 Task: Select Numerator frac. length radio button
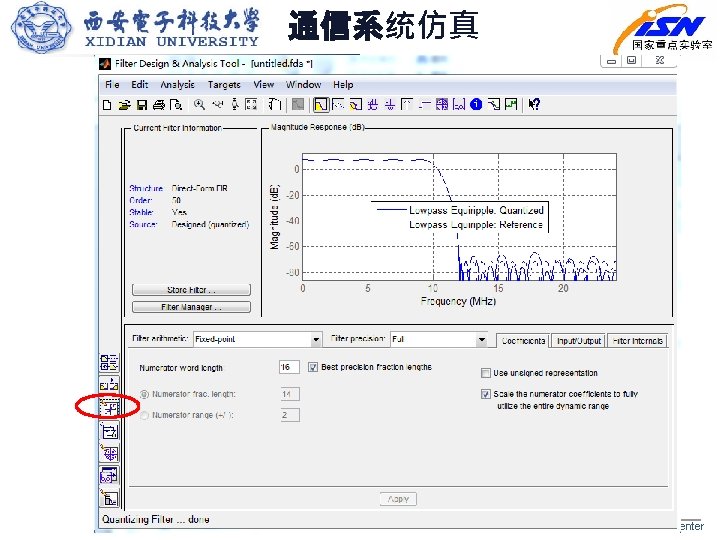[x=145, y=394]
